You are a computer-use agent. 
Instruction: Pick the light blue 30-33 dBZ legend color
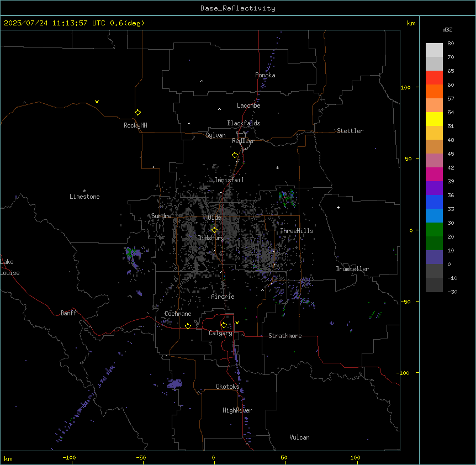(434, 216)
